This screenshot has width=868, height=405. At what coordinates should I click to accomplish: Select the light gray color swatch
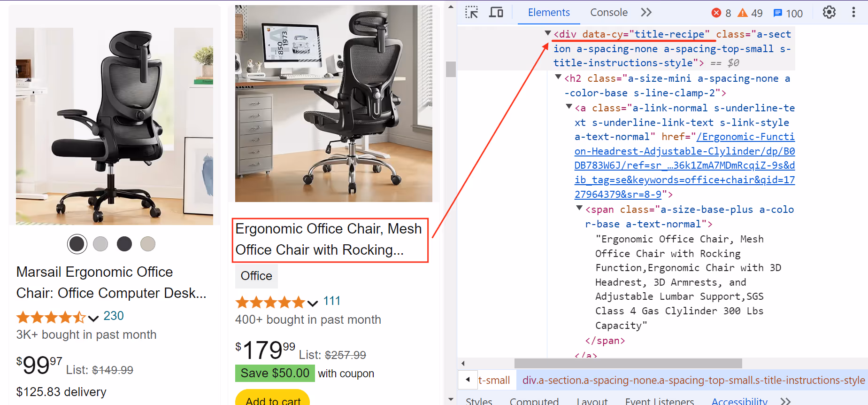click(x=100, y=244)
